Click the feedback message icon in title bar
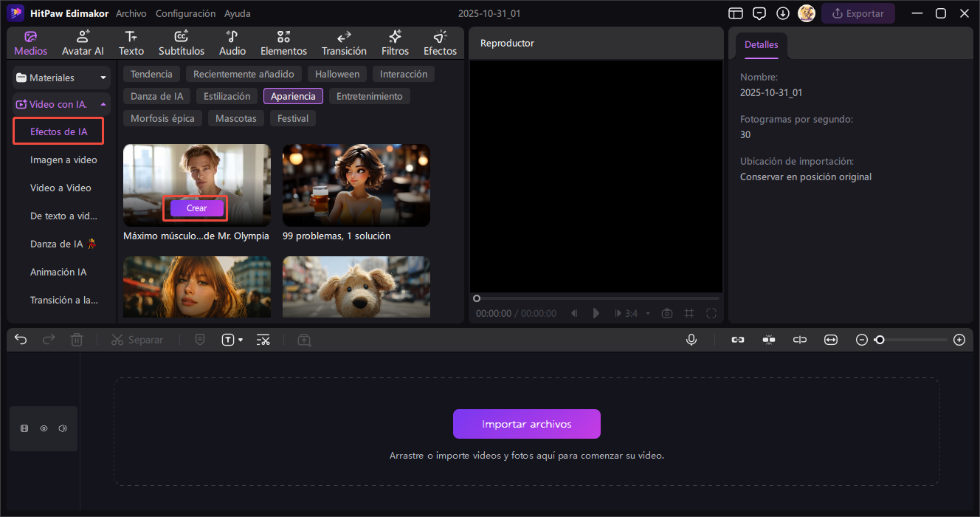This screenshot has width=980, height=517. (x=759, y=13)
